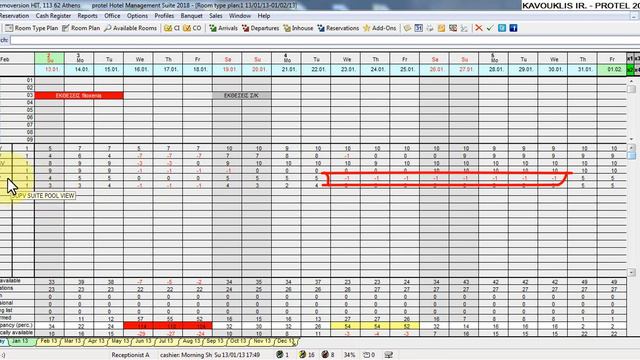Switch to the Aug 13 month tab
Viewport: 640px width, 360px height.
[x=191, y=341]
